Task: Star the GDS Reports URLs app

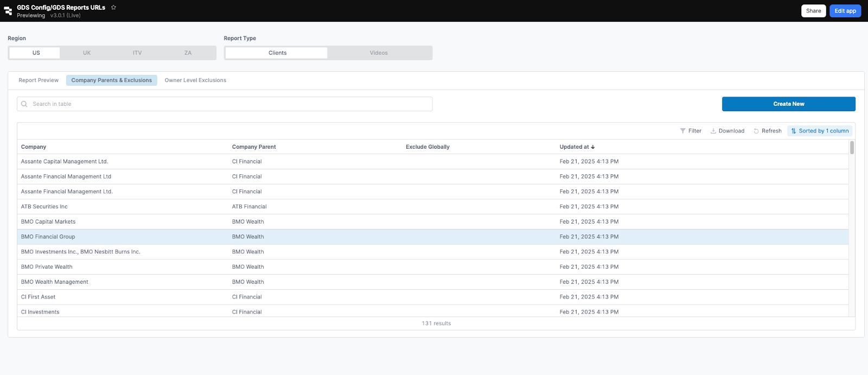Action: [113, 7]
